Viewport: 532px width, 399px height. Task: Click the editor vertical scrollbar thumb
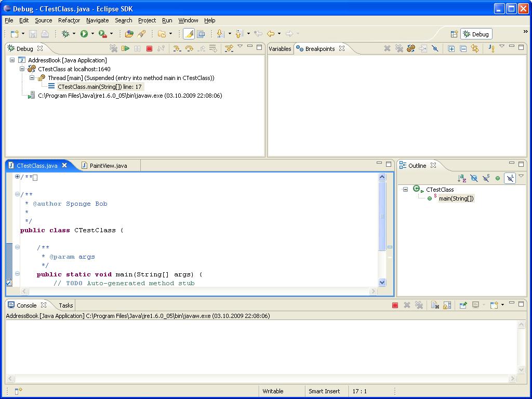(x=382, y=216)
